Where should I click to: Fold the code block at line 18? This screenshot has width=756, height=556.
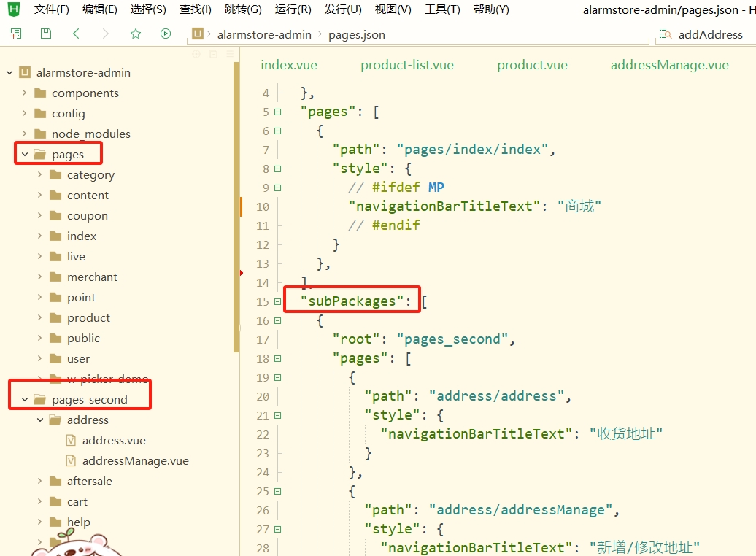pyautogui.click(x=278, y=358)
